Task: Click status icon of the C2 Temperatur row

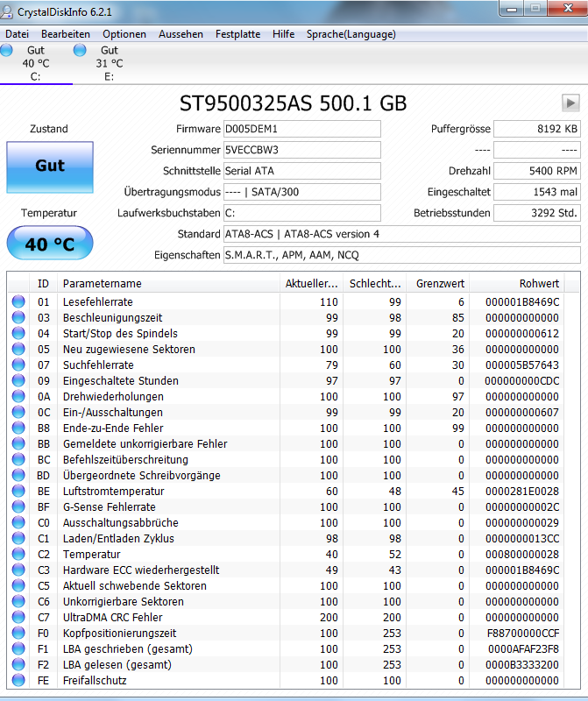Action: (x=18, y=555)
